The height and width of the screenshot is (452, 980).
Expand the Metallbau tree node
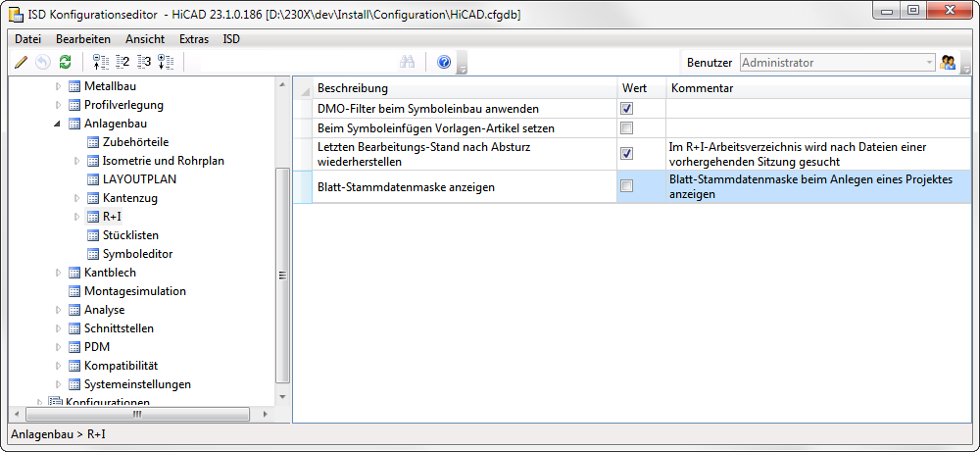58,86
